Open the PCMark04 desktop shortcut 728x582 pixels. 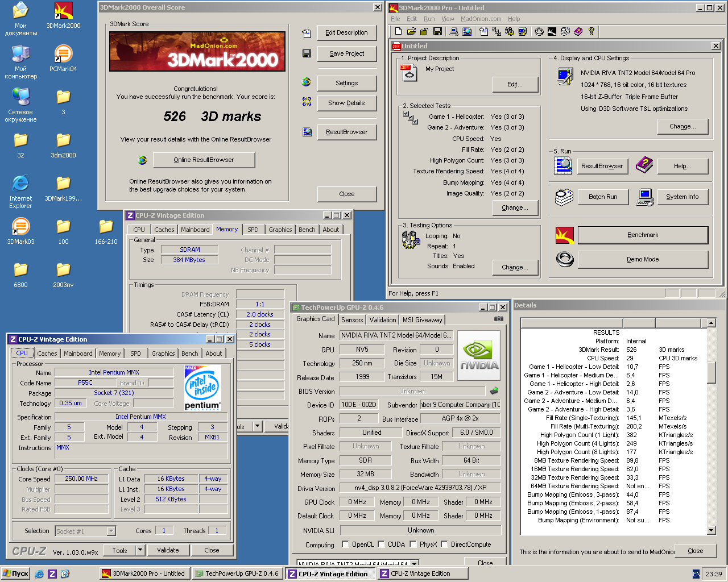point(63,59)
